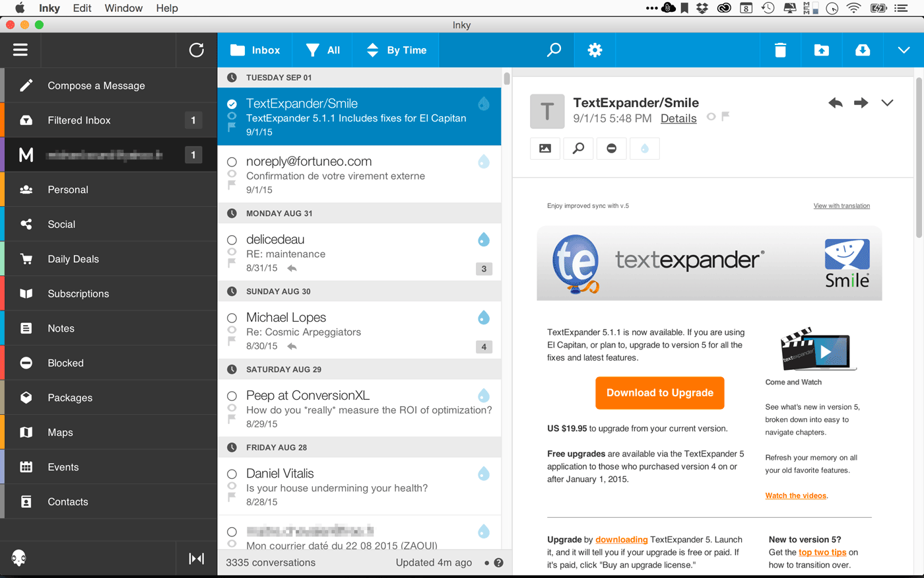Open the Edit menu
This screenshot has width=924, height=578.
click(x=82, y=8)
